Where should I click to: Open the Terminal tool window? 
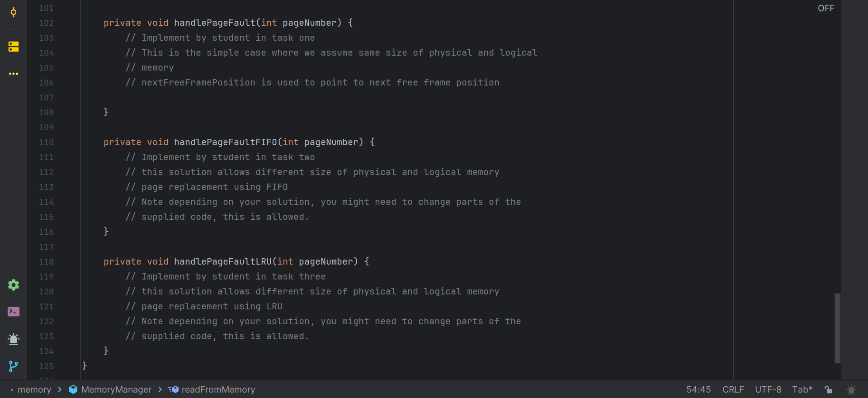[13, 312]
